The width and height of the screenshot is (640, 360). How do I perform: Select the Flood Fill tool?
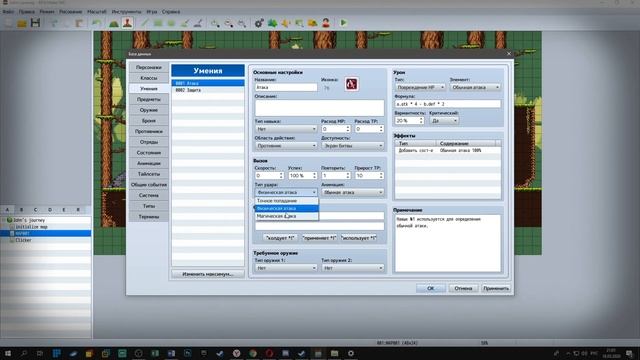(x=184, y=23)
